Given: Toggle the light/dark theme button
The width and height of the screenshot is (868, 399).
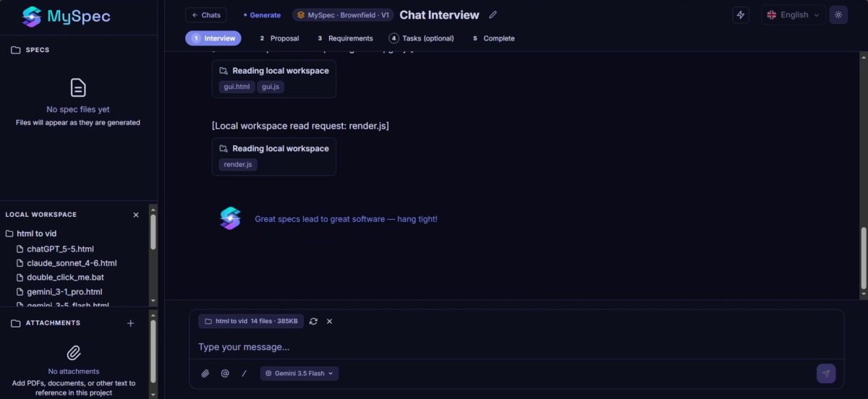Looking at the screenshot, I should click(x=838, y=14).
